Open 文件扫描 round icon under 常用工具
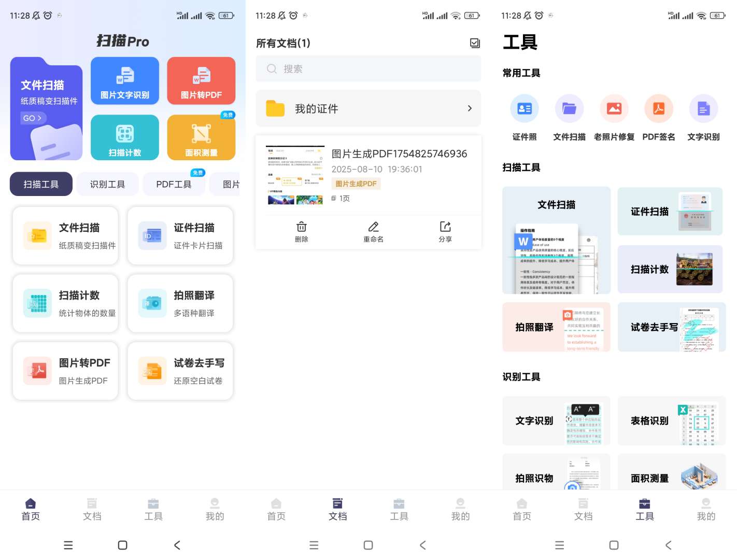The height and width of the screenshot is (560, 737). [569, 118]
